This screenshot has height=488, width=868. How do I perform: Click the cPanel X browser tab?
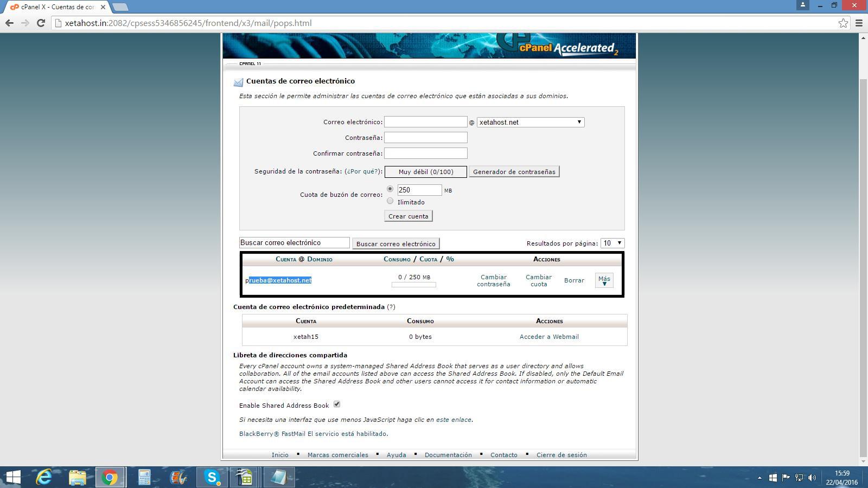point(54,7)
